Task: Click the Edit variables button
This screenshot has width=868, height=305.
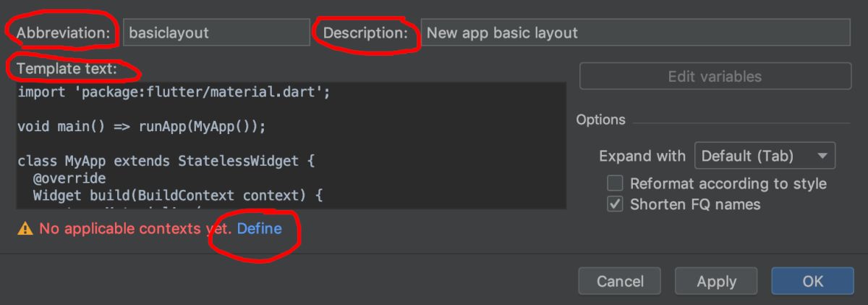Action: 715,76
